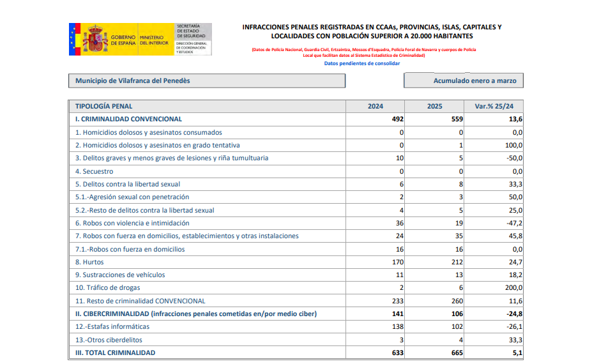
Task: Click the 665 total value for 2025
Action: point(457,353)
